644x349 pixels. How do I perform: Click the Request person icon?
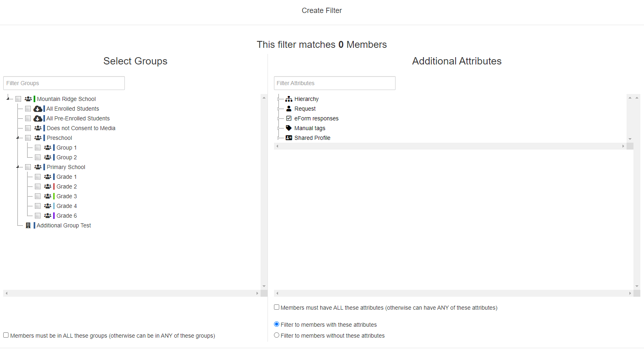(x=289, y=109)
